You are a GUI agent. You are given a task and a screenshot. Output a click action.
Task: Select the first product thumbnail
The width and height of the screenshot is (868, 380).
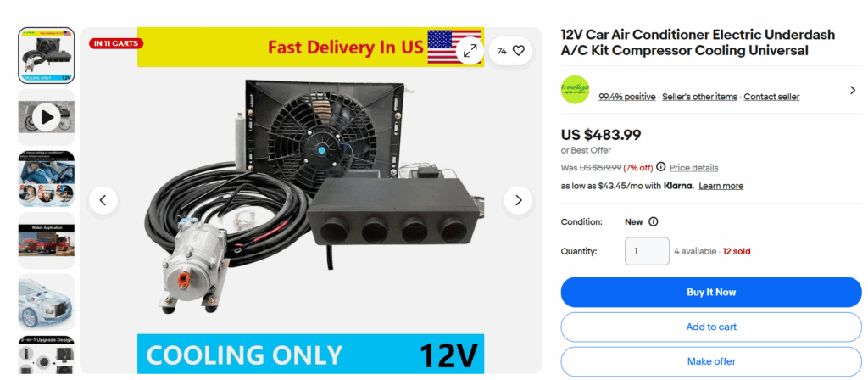(x=47, y=55)
